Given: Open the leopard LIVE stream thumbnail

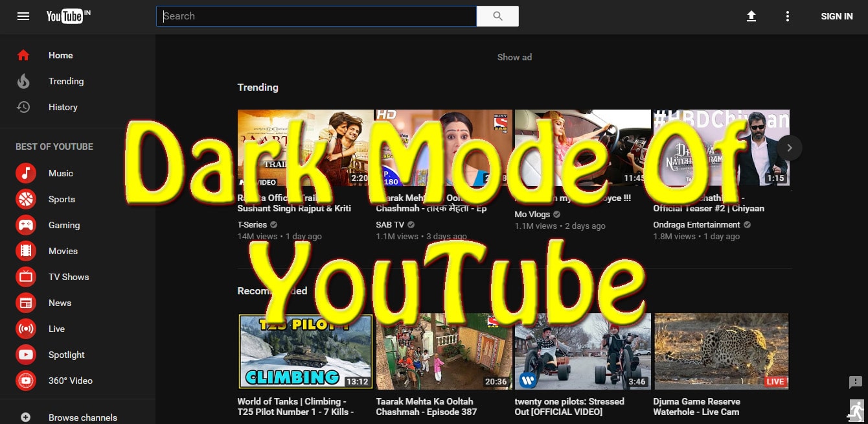Looking at the screenshot, I should 722,351.
